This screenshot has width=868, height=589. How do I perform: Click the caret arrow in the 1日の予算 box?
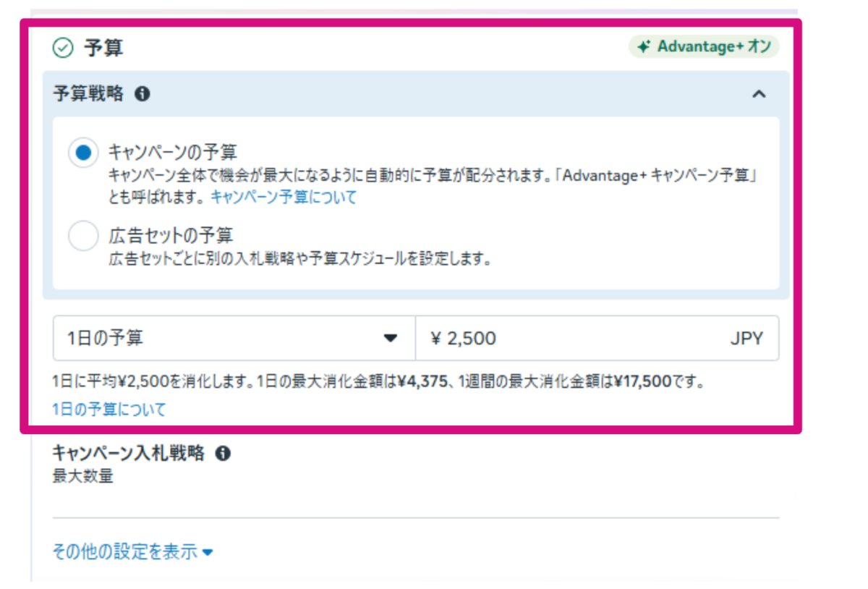(391, 338)
